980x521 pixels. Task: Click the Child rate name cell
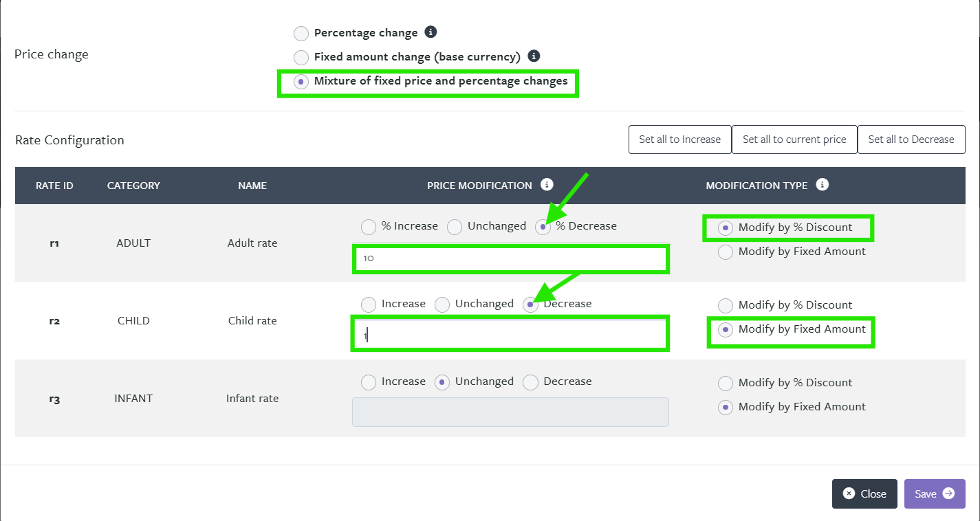point(252,321)
